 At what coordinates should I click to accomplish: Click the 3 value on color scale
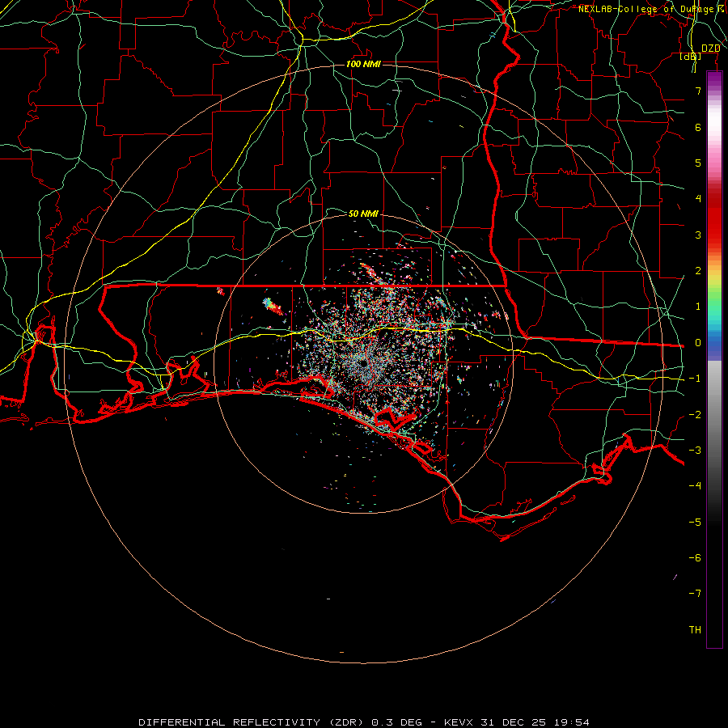coord(698,235)
